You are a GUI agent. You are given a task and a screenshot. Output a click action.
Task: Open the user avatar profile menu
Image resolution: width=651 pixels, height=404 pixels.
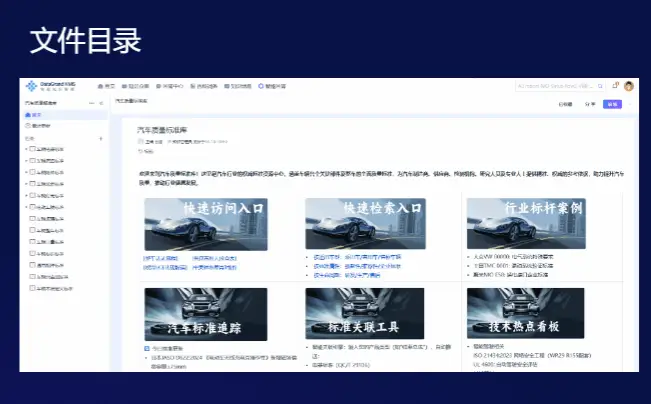click(629, 86)
